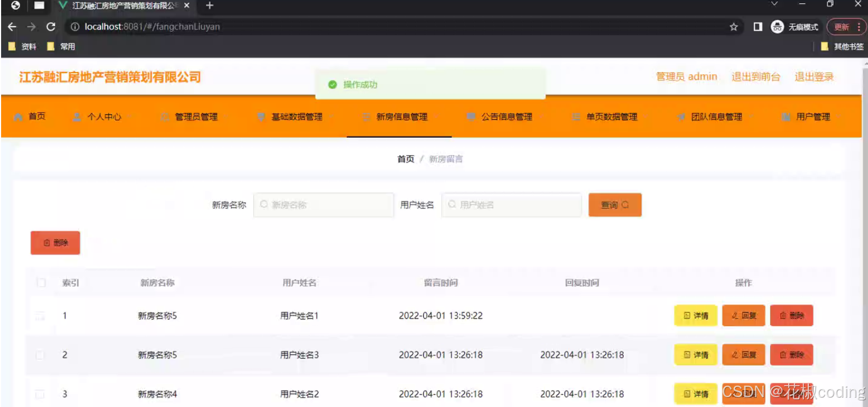Click 用户姓名 column header
The width and height of the screenshot is (868, 407).
299,282
